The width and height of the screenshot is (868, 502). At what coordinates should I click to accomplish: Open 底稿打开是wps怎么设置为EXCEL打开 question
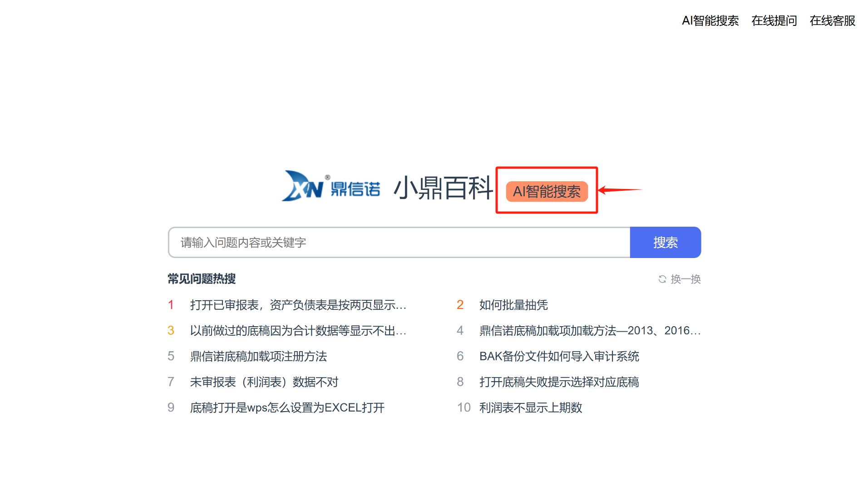tap(287, 408)
